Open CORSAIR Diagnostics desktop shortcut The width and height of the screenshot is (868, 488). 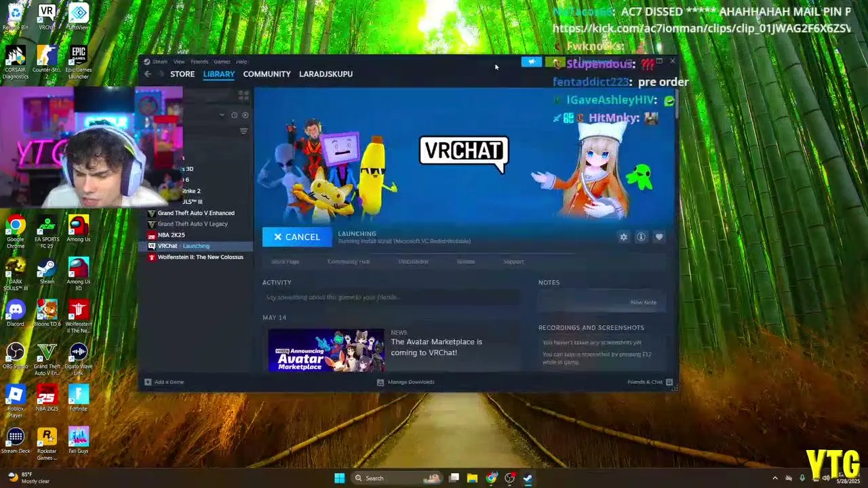[x=16, y=63]
